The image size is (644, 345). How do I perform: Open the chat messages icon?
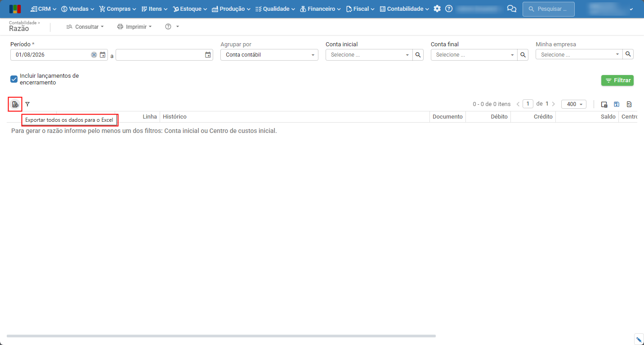511,9
